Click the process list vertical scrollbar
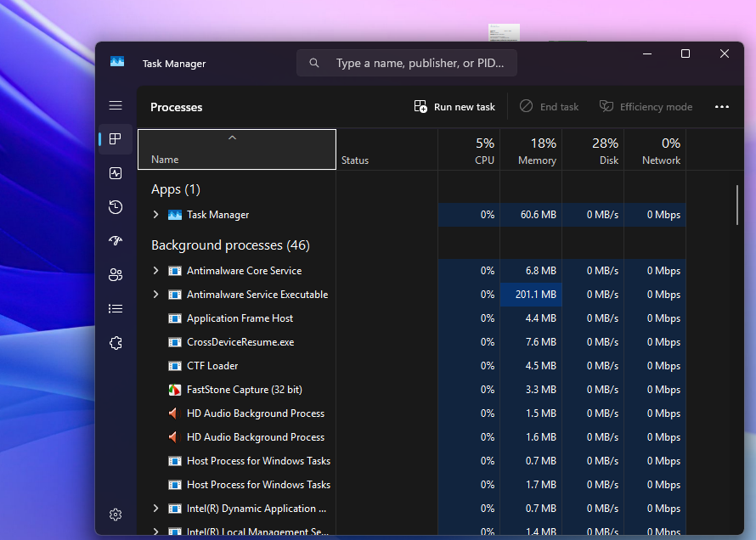This screenshot has width=756, height=540. [737, 205]
